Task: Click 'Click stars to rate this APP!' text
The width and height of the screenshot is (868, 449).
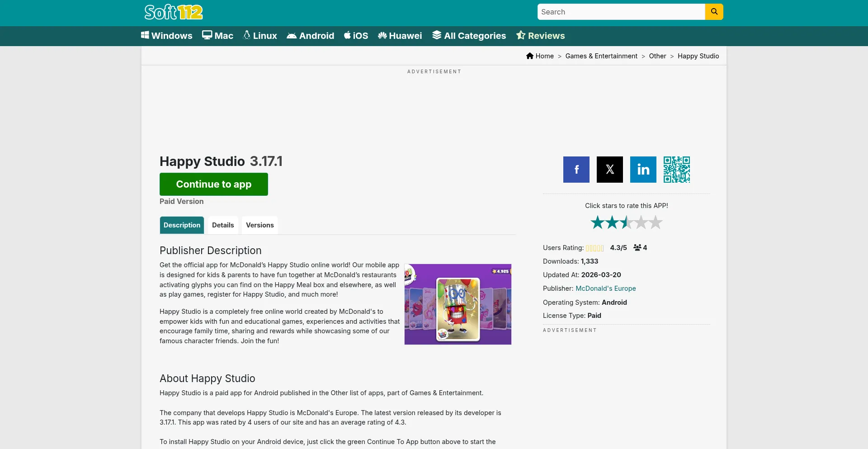Action: coord(627,206)
